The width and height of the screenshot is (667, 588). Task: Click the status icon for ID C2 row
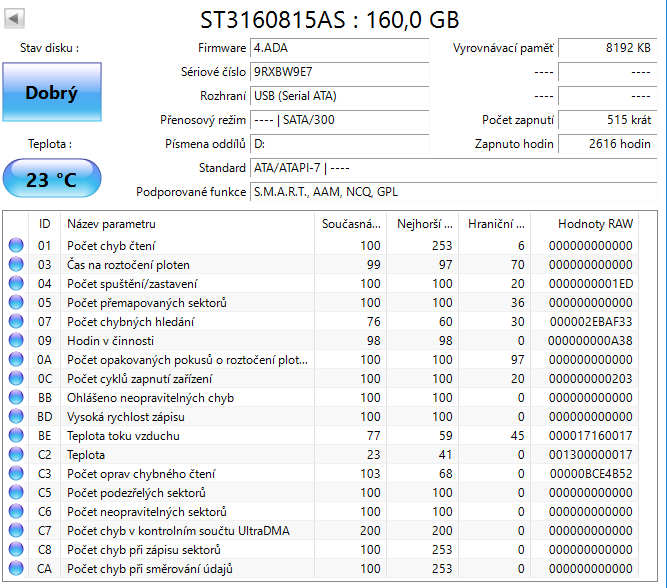pos(16,454)
